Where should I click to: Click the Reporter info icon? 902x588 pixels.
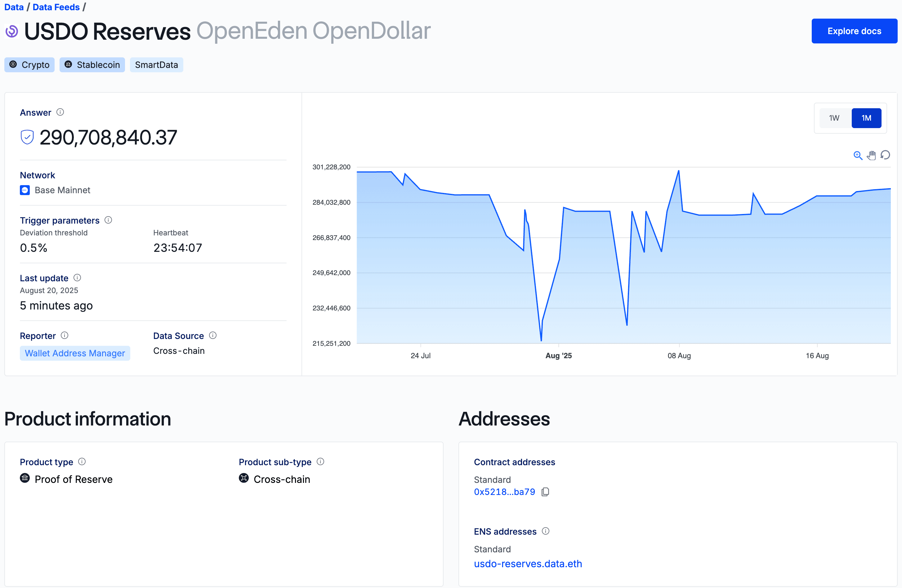tap(65, 335)
